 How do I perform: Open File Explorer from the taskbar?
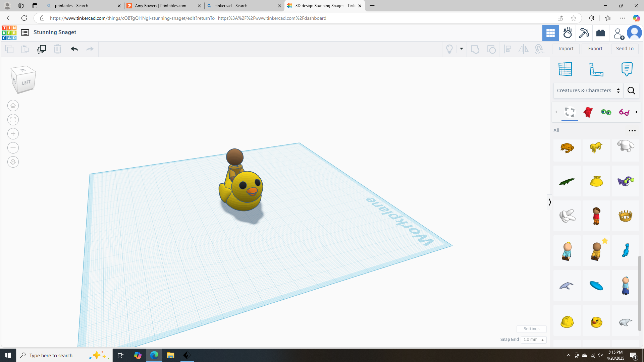[171, 355]
